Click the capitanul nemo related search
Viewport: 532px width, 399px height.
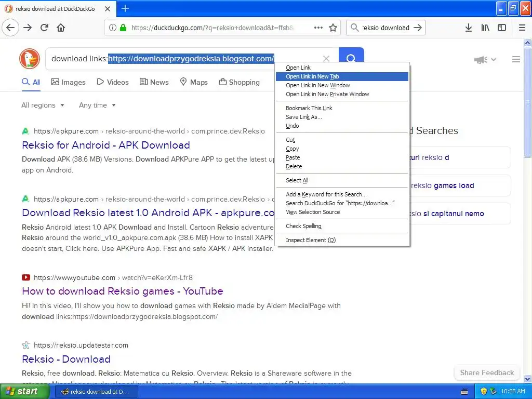click(460, 214)
